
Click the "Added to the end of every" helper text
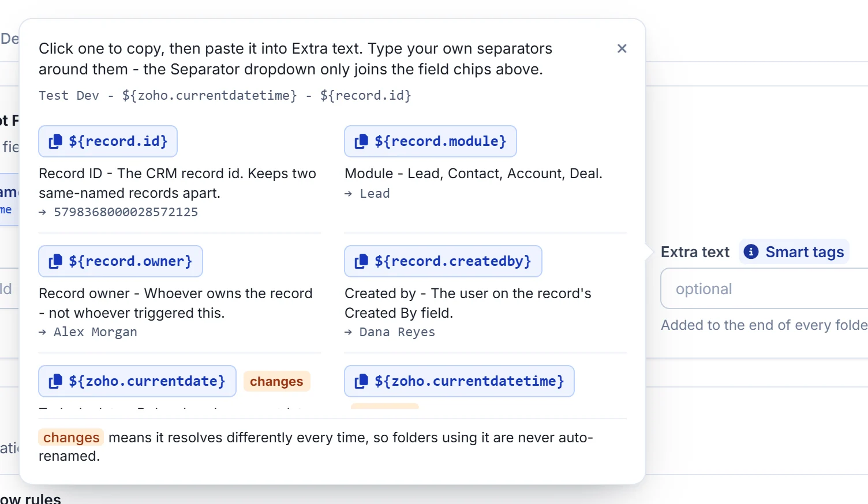(x=764, y=325)
